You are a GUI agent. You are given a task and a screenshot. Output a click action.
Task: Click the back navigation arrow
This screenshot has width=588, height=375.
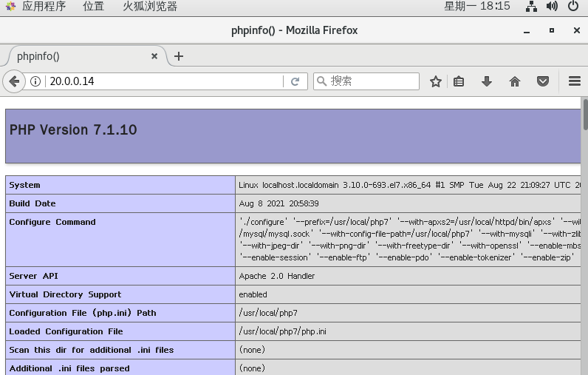pyautogui.click(x=14, y=81)
